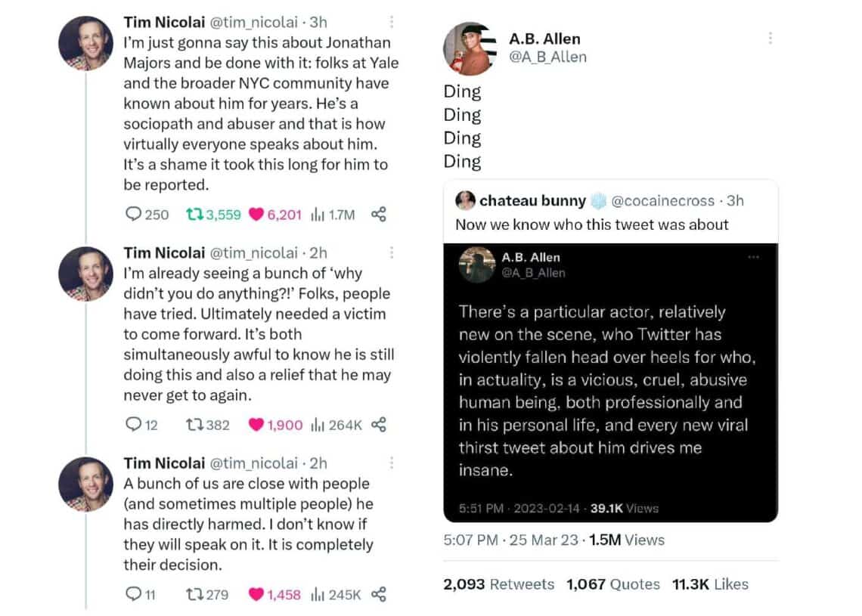Like the tweet with 6,201 likes
The height and width of the screenshot is (616, 862).
click(x=256, y=215)
